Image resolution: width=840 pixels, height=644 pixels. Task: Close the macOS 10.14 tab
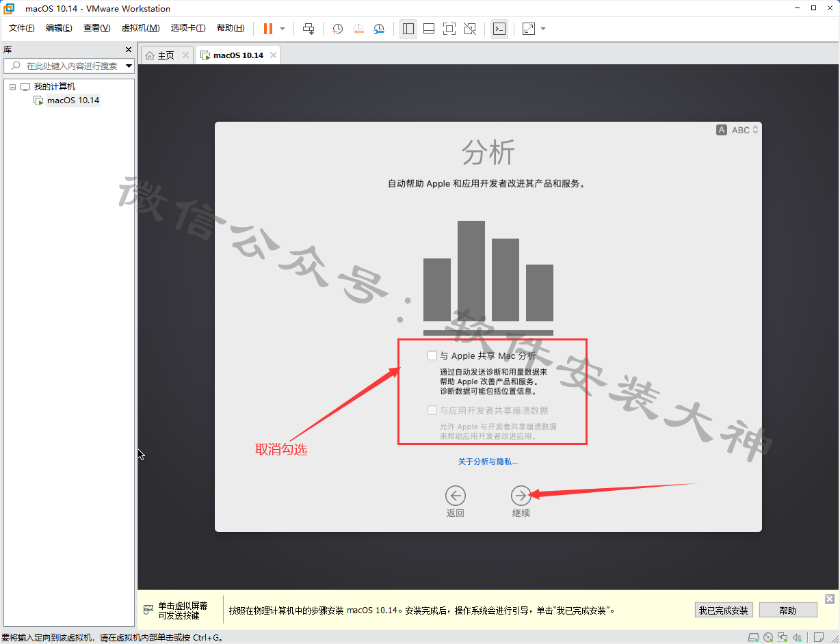tap(273, 55)
